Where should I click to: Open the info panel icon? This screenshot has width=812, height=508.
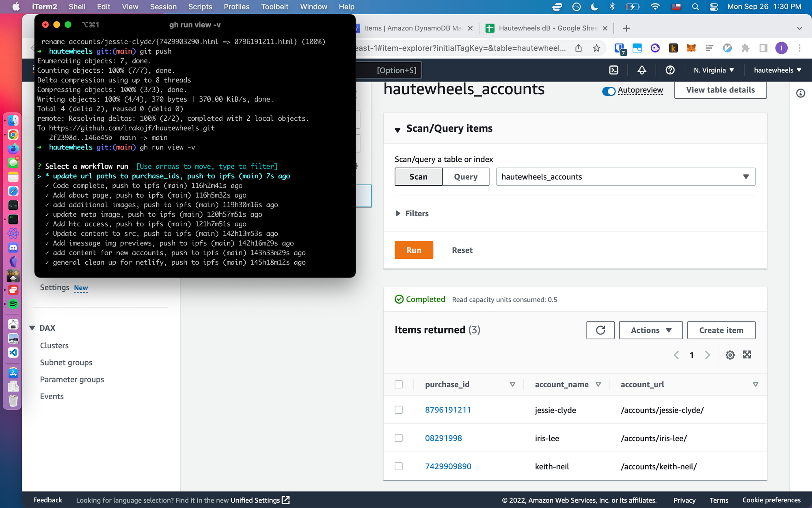coord(800,93)
